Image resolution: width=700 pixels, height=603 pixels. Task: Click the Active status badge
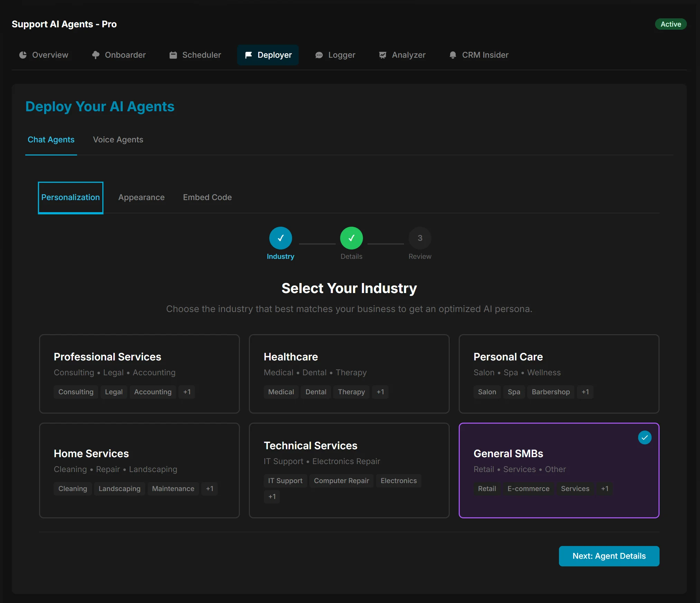tap(670, 24)
